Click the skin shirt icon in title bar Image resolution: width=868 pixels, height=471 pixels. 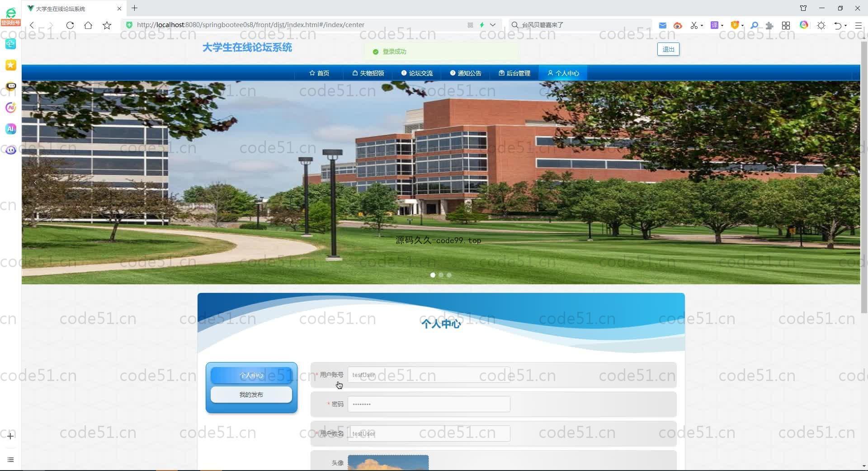(803, 8)
